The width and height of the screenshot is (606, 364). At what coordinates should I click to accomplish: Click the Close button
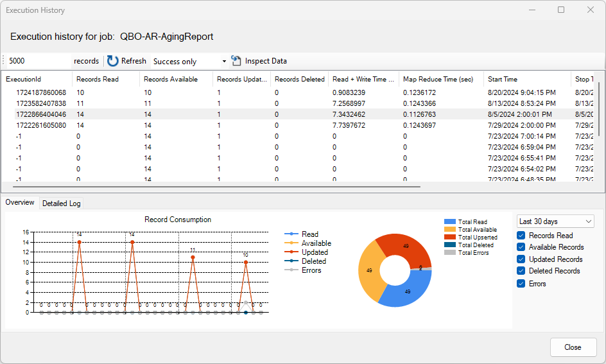coord(573,347)
